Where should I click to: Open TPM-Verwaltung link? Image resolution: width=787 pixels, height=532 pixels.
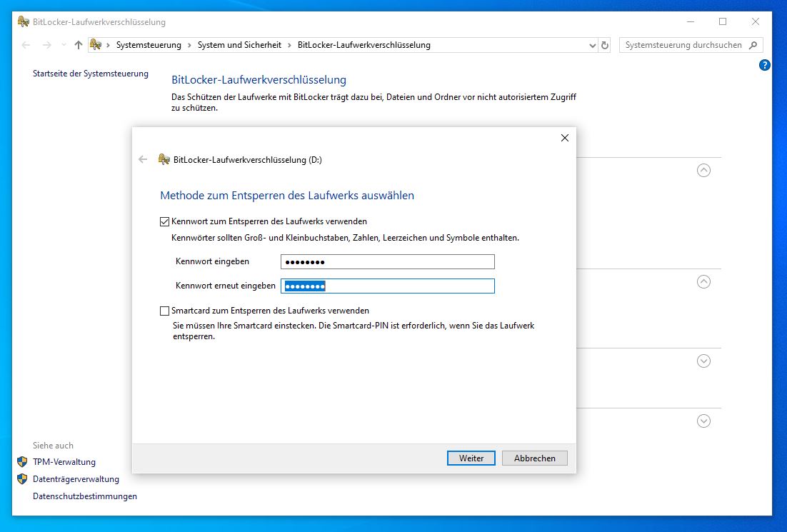click(x=64, y=462)
